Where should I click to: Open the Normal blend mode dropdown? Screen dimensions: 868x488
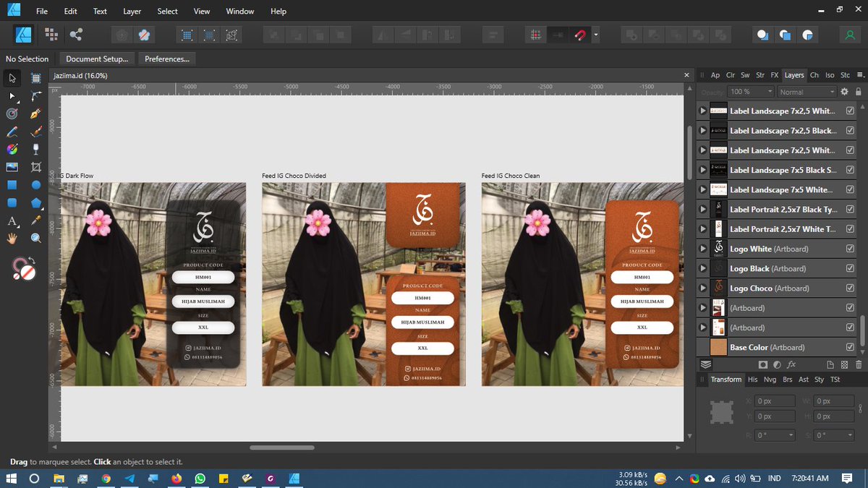pos(806,92)
